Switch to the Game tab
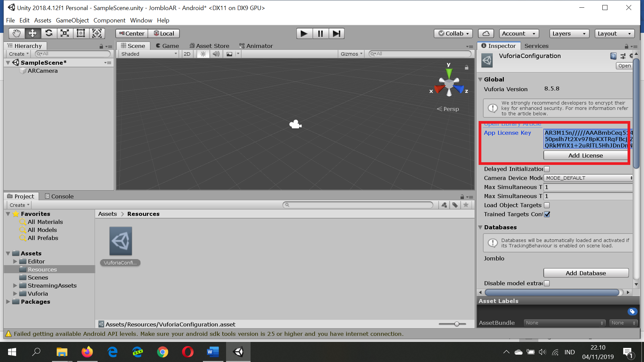The height and width of the screenshot is (362, 644). [x=167, y=46]
